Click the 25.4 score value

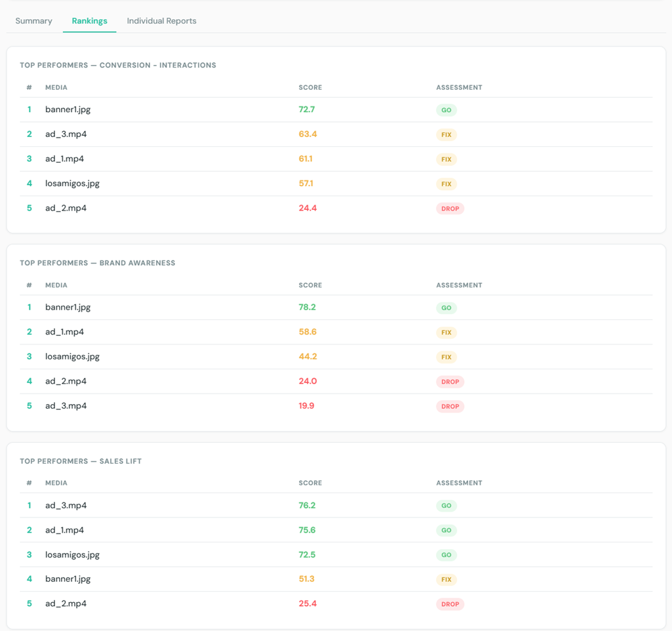click(x=307, y=603)
